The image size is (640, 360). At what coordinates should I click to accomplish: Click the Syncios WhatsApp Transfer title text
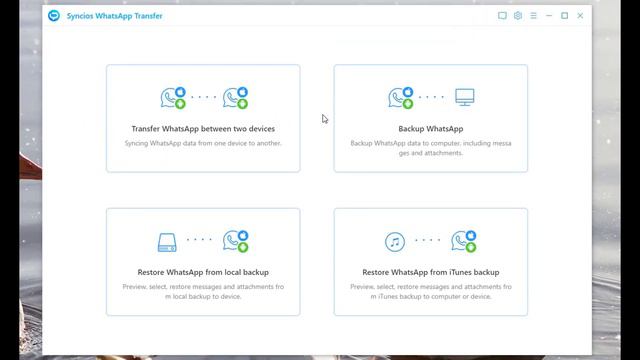click(x=114, y=16)
